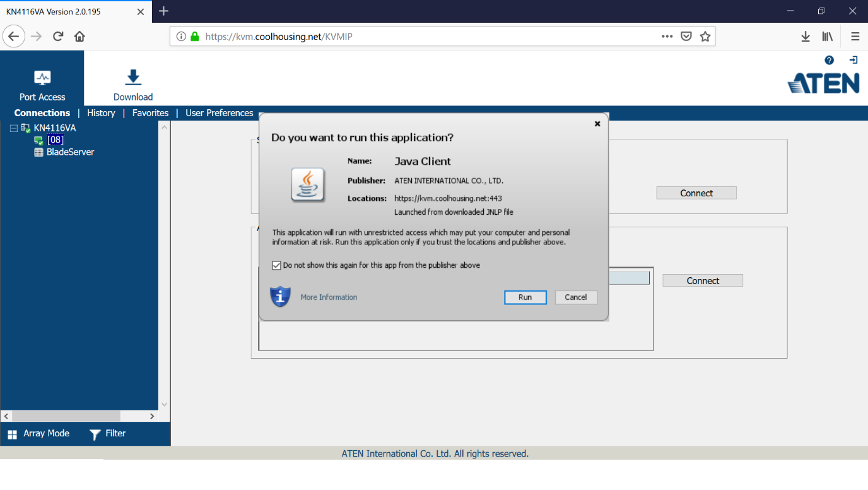Click the Java coffee cup icon
This screenshot has width=868, height=490.
[308, 185]
